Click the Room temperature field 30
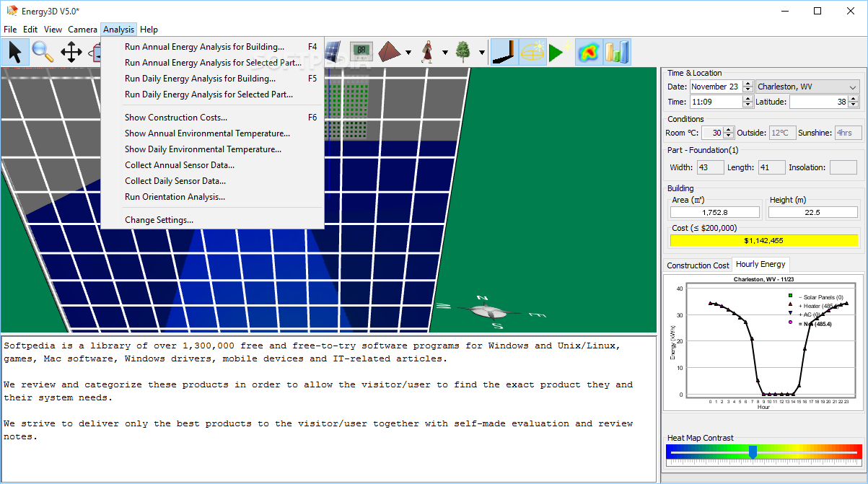868x484 pixels. point(713,133)
